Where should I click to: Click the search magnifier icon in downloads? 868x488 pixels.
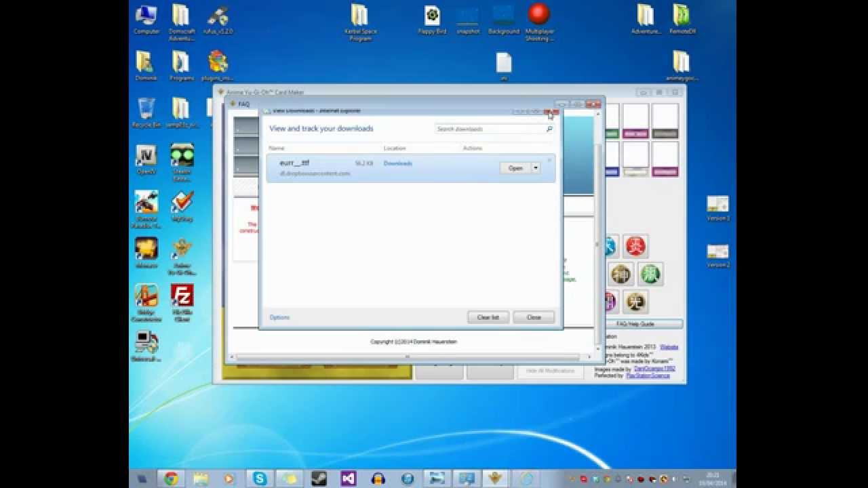coord(549,129)
